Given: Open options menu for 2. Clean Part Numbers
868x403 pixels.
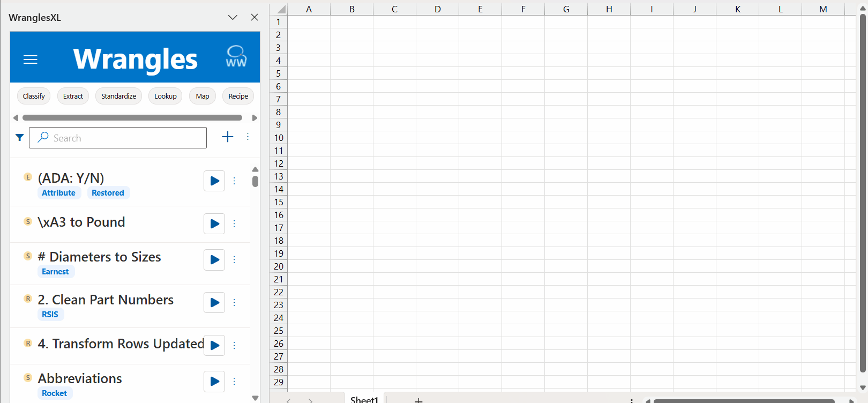Looking at the screenshot, I should 234,302.
